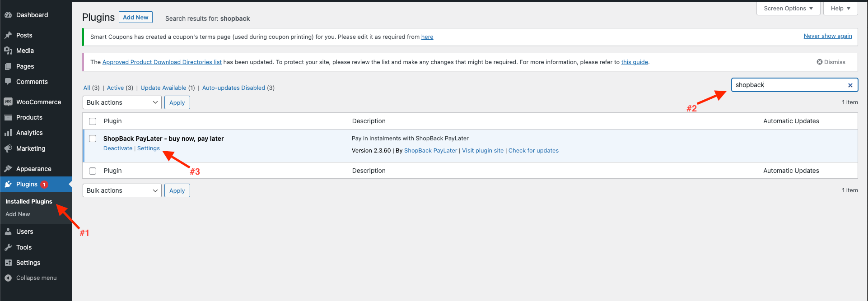Open Tools menu item

coord(36,247)
